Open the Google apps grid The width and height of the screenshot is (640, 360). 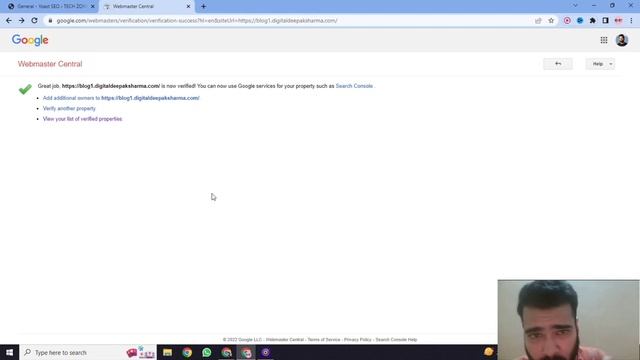coord(604,40)
